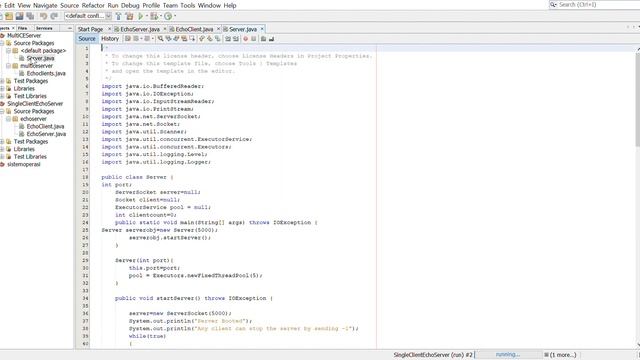Viewport: 640px width, 360px height.
Task: Open the Run Project dropdown arrow
Action: point(147,16)
